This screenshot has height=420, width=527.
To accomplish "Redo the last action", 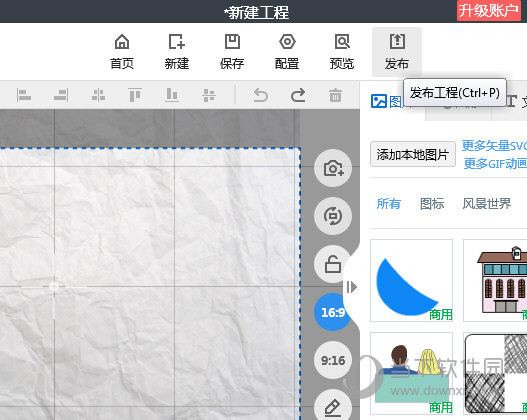I will tap(298, 95).
